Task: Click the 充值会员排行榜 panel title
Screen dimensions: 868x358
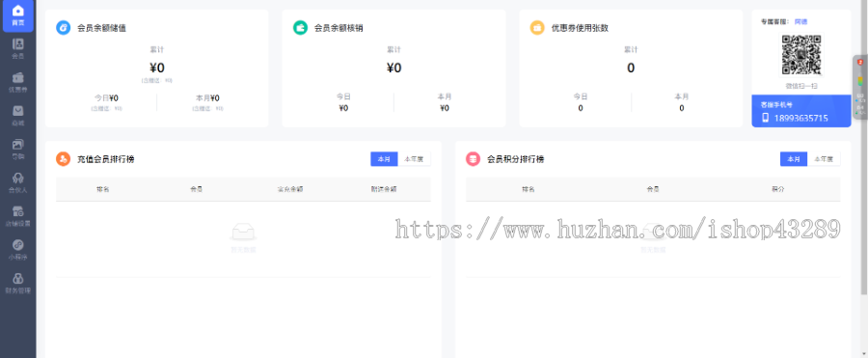Action: click(x=106, y=159)
